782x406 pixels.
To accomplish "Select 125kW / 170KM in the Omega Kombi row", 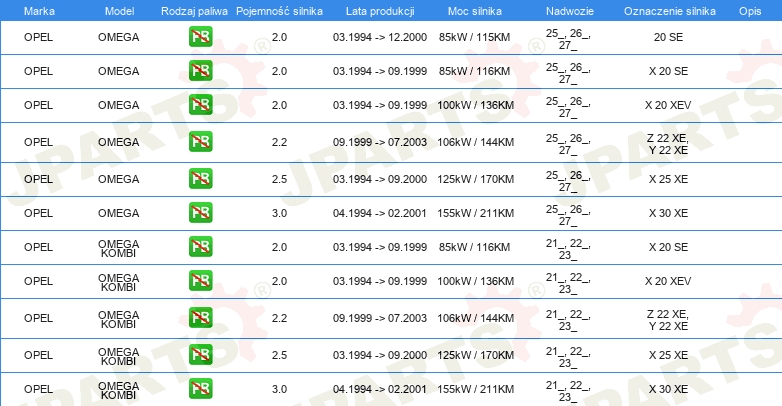I will [x=475, y=355].
